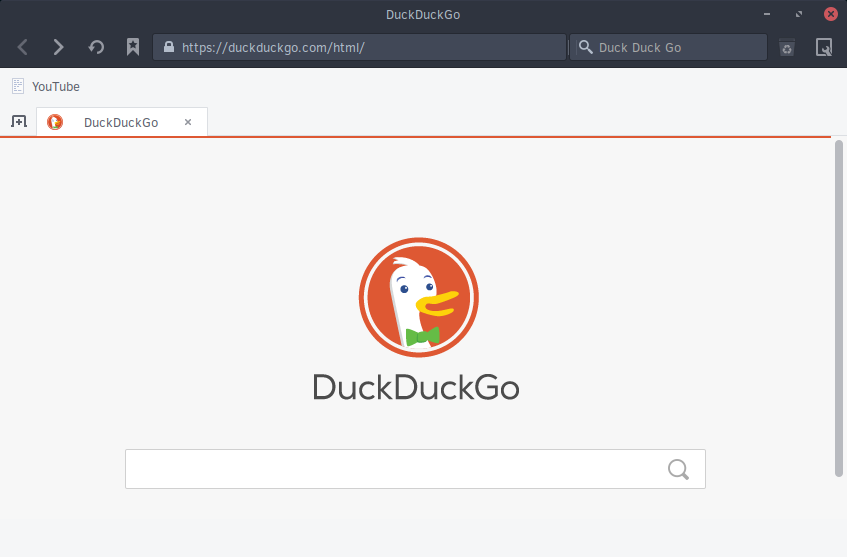This screenshot has width=847, height=557.
Task: Open the page menu icon in the toolbar
Action: click(x=824, y=47)
